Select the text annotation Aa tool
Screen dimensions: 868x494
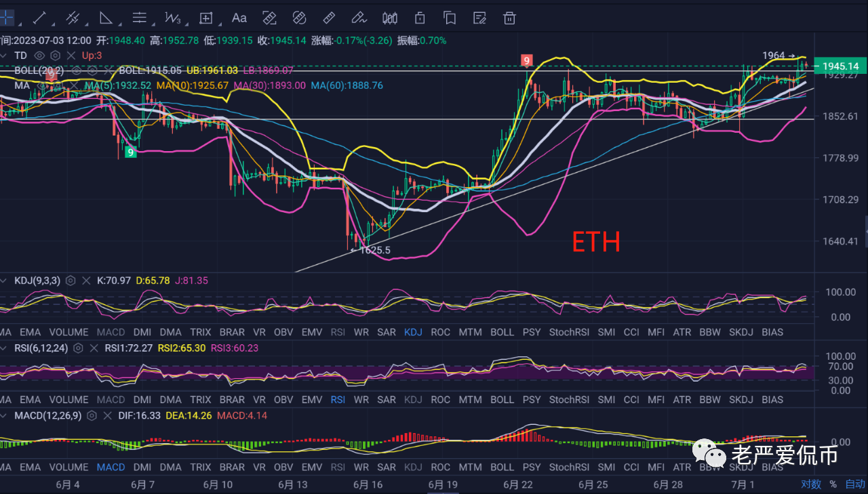[239, 18]
